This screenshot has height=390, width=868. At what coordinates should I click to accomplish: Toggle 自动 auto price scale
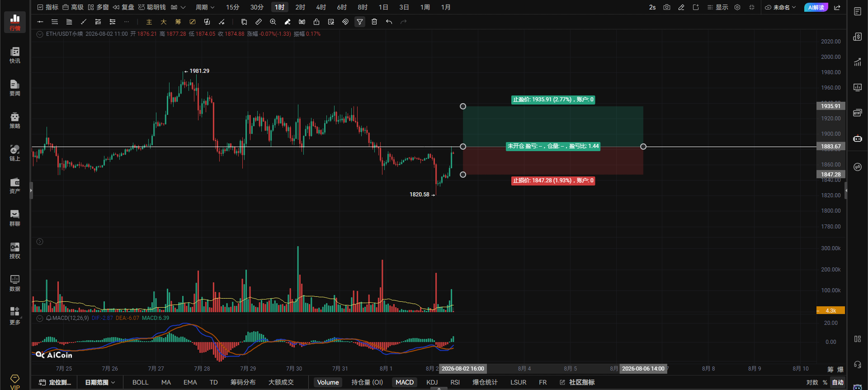838,382
